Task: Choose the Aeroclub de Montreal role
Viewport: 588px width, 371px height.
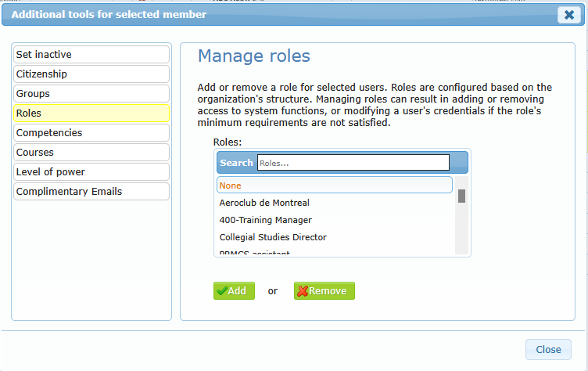Action: (264, 203)
